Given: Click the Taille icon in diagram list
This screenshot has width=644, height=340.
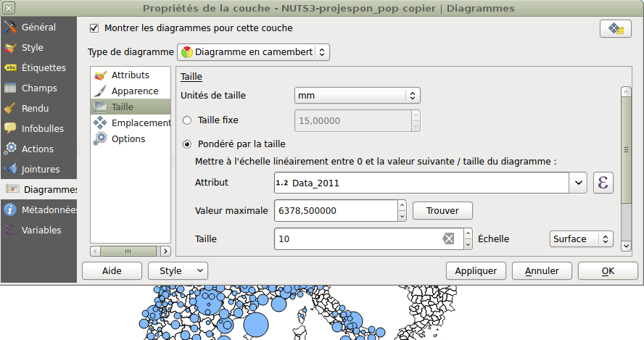Looking at the screenshot, I should [x=100, y=107].
